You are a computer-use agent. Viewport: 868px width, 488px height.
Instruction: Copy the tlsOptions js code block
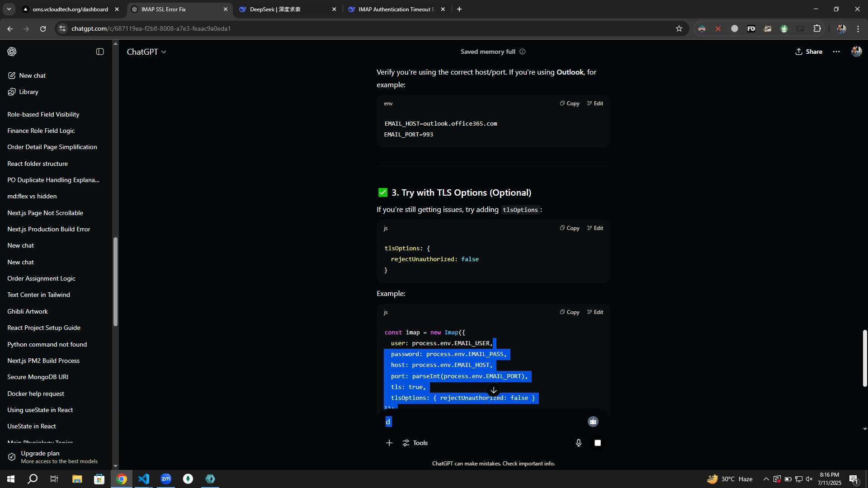570,228
